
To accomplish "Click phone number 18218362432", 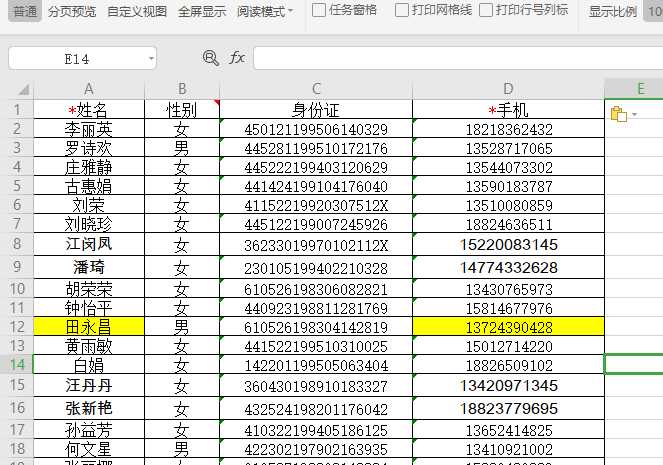I will coord(508,129).
